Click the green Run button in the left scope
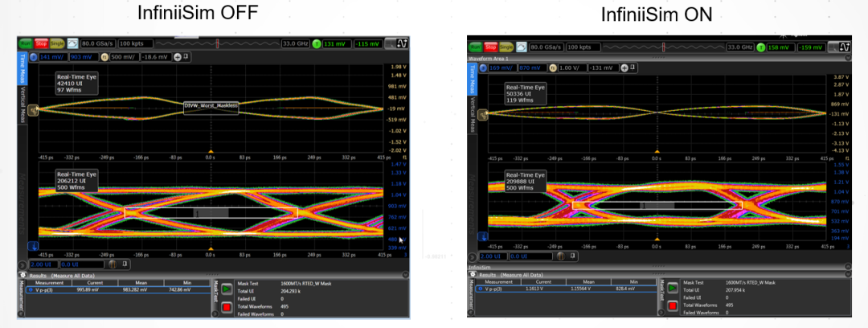 tap(26, 43)
